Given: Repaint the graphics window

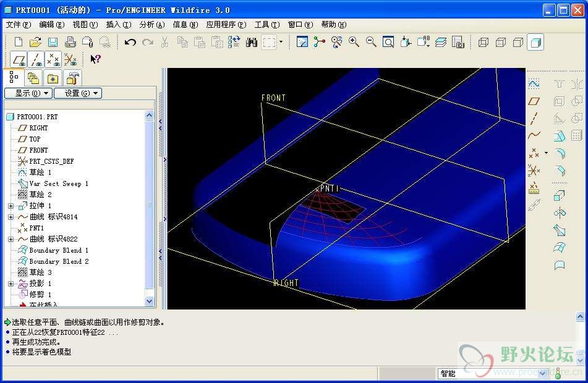Looking at the screenshot, I should coord(302,42).
